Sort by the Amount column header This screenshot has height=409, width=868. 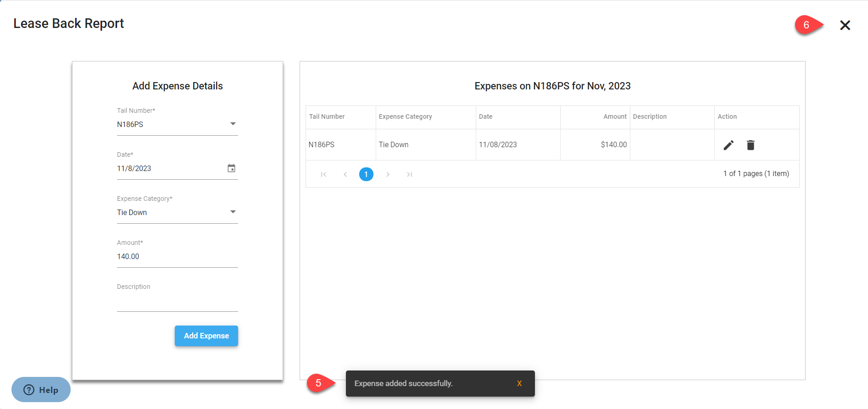tap(615, 117)
